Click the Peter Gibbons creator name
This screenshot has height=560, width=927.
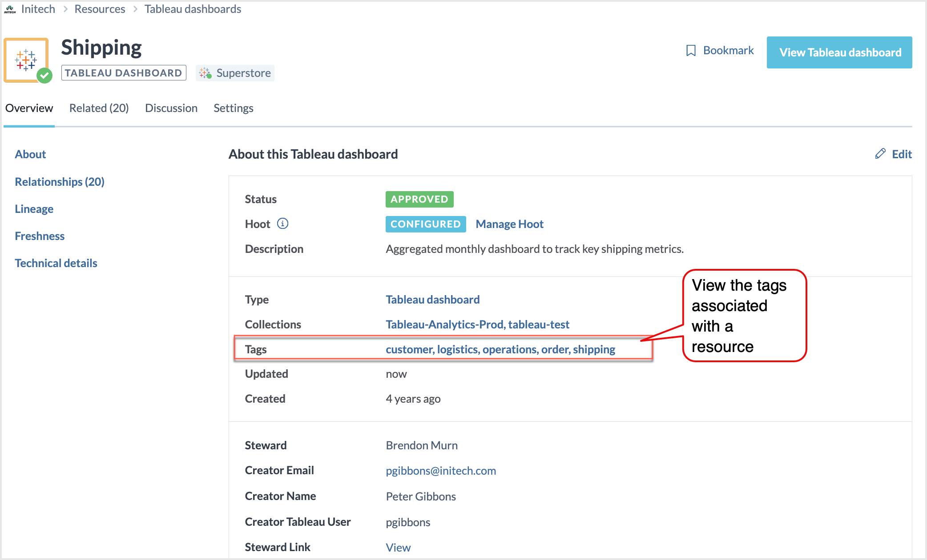[421, 496]
